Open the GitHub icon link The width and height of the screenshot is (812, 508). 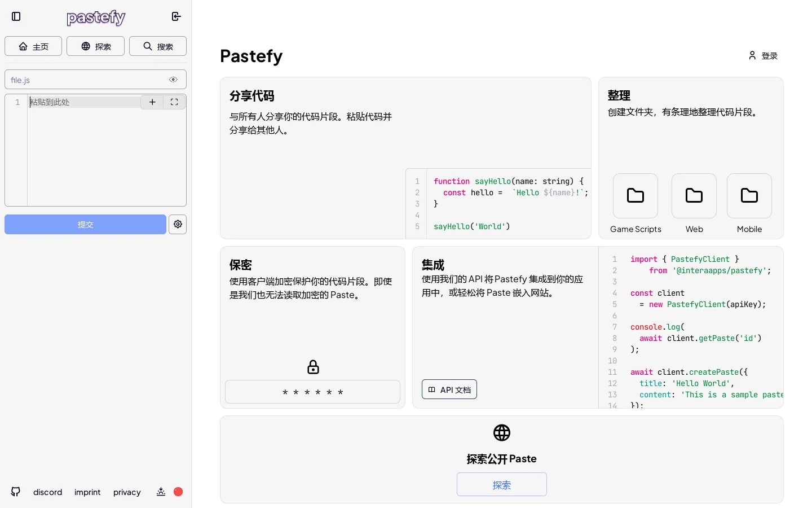[x=16, y=492]
